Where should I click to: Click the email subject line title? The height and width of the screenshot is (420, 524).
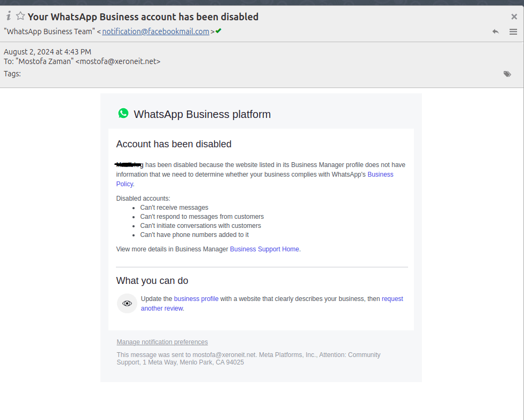[x=143, y=17]
